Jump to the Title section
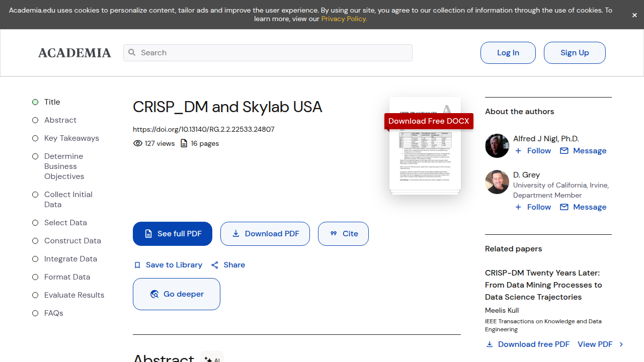 point(52,102)
